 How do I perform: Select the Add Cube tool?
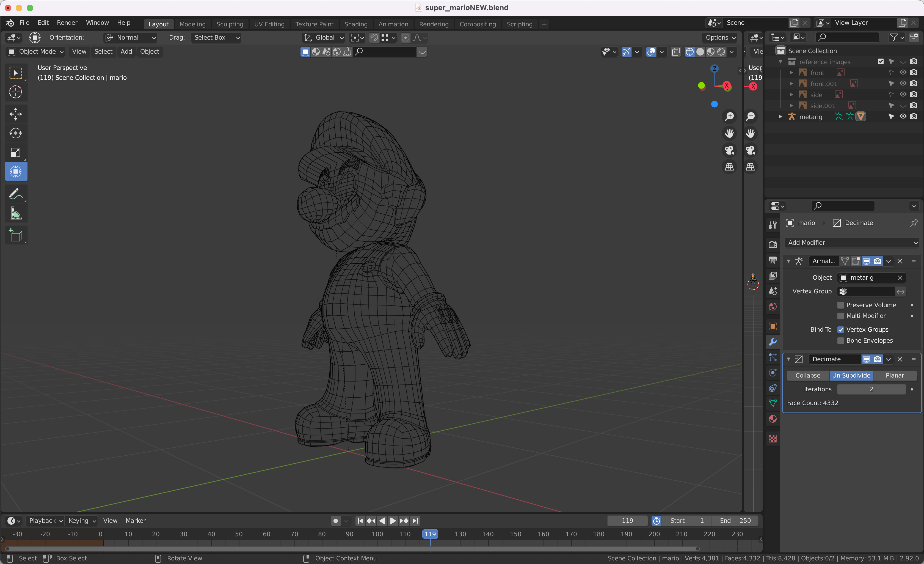click(16, 236)
